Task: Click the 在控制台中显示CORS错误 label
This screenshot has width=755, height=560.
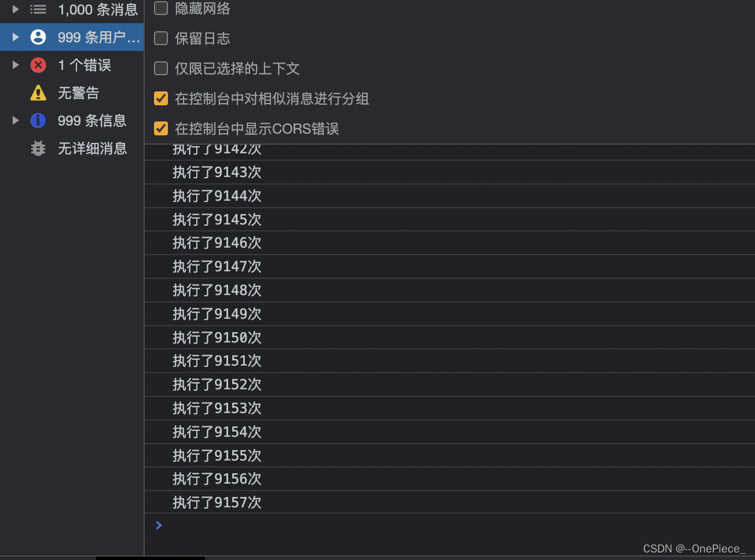Action: [x=257, y=128]
